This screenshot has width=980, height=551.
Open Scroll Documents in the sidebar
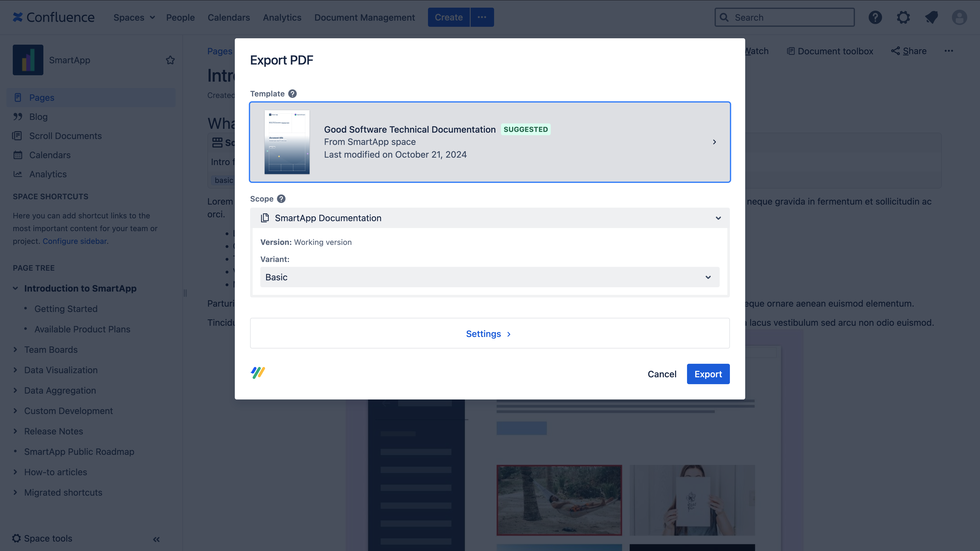click(65, 136)
